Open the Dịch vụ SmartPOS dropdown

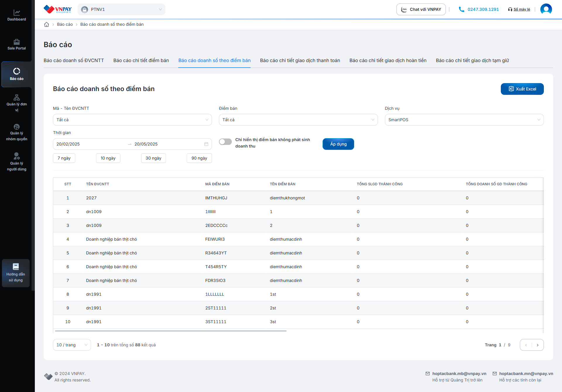coord(464,120)
